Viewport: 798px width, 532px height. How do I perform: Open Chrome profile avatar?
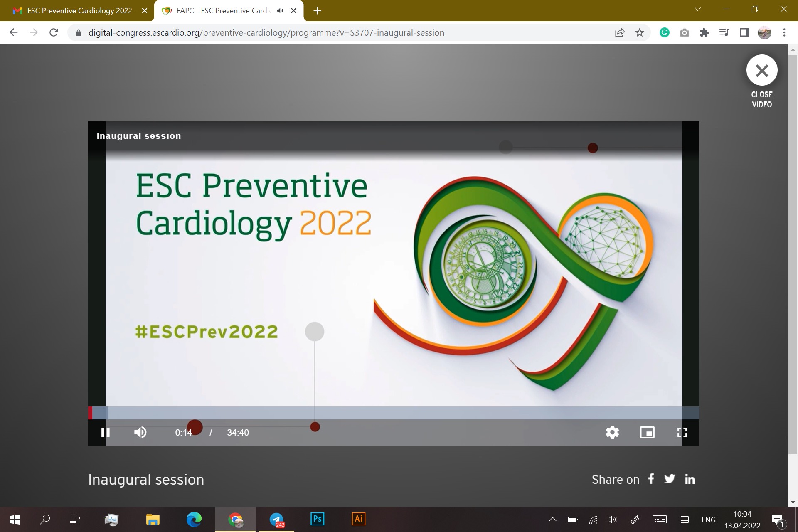pos(764,32)
